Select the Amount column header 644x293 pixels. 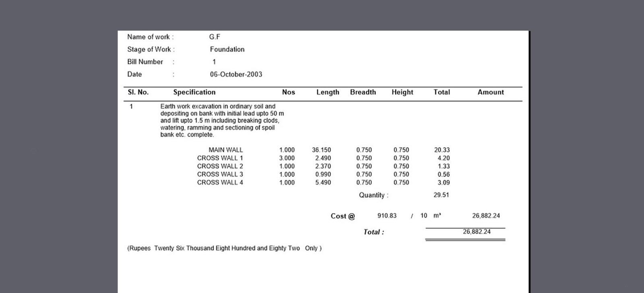click(x=490, y=92)
